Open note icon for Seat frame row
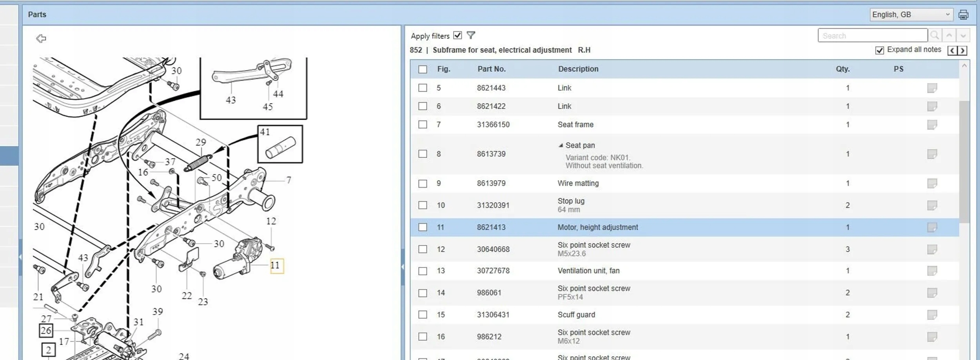 coord(932,125)
